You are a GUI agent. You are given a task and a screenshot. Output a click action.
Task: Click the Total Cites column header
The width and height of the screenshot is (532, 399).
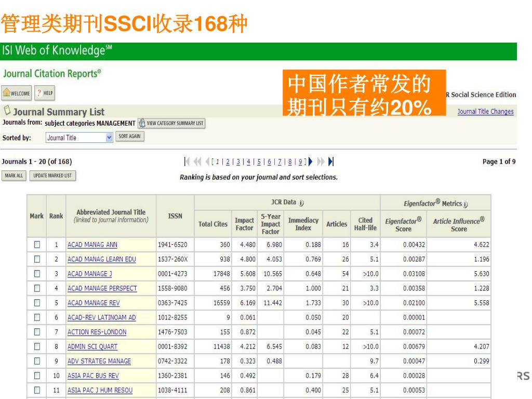(212, 224)
